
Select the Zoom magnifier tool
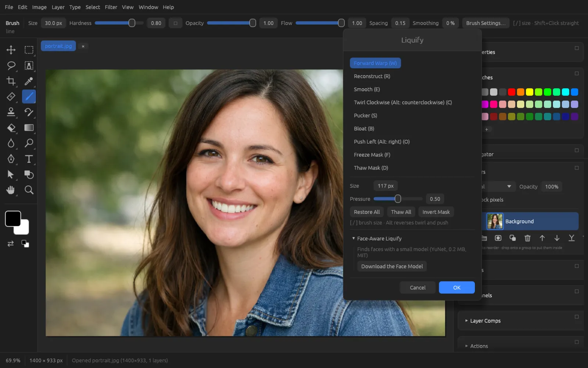point(29,190)
